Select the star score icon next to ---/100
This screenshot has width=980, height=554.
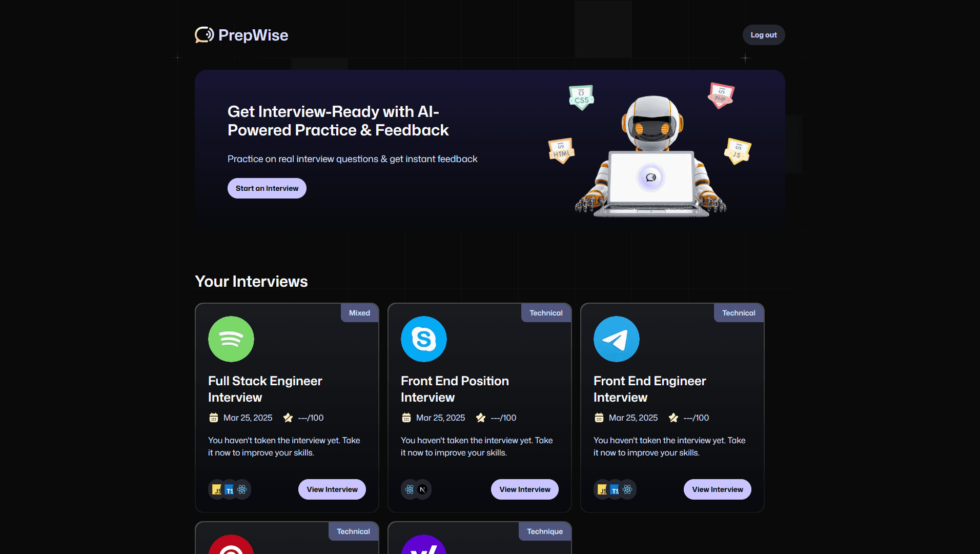point(288,418)
